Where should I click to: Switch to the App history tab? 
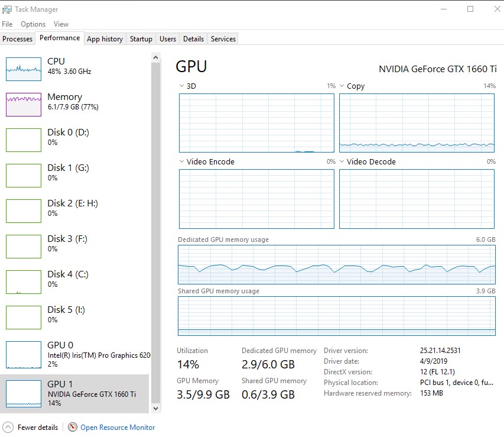(x=105, y=39)
